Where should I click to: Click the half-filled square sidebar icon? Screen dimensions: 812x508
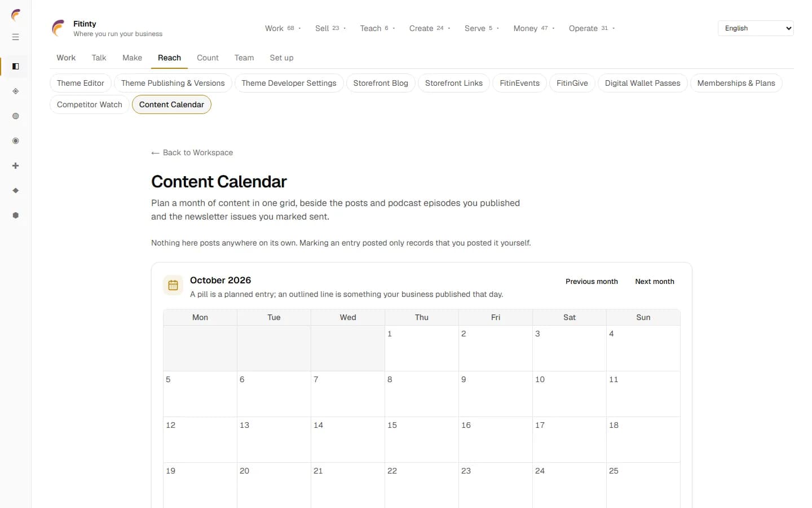[x=16, y=67]
